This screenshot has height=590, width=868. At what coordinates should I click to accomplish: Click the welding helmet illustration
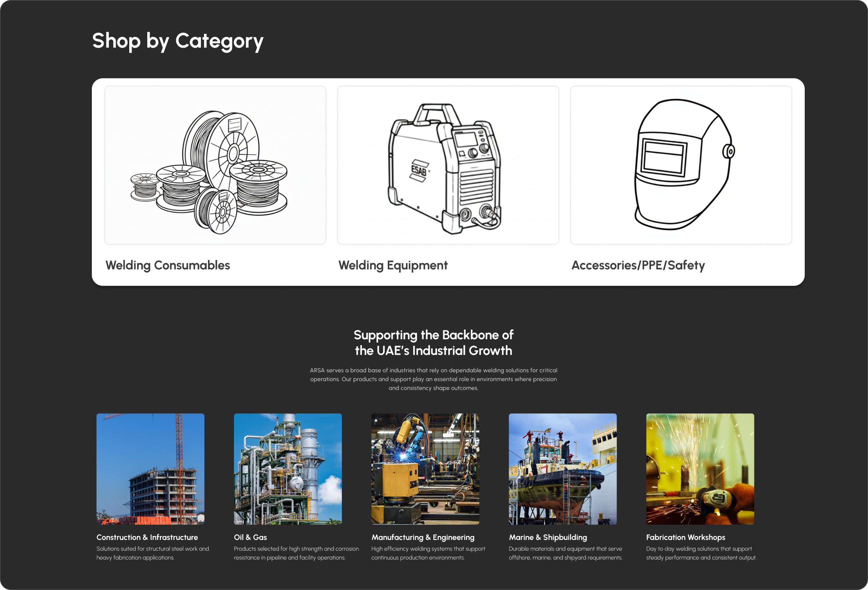(681, 165)
